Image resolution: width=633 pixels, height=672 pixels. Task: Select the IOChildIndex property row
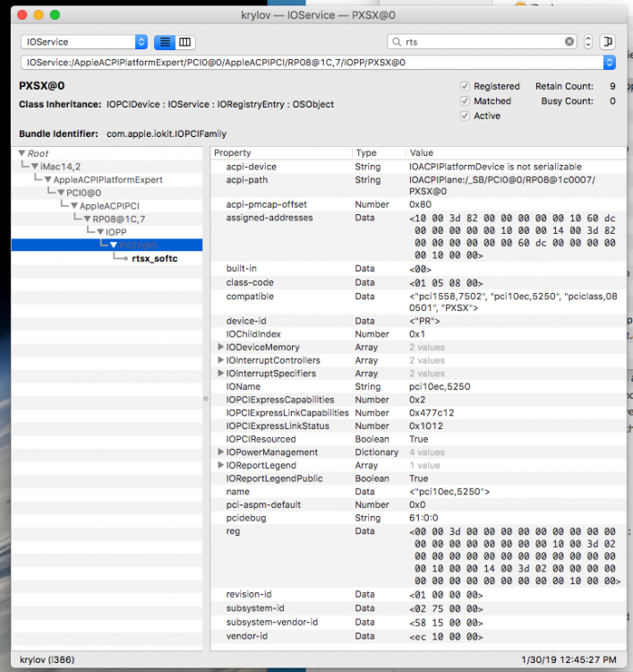[x=418, y=334]
